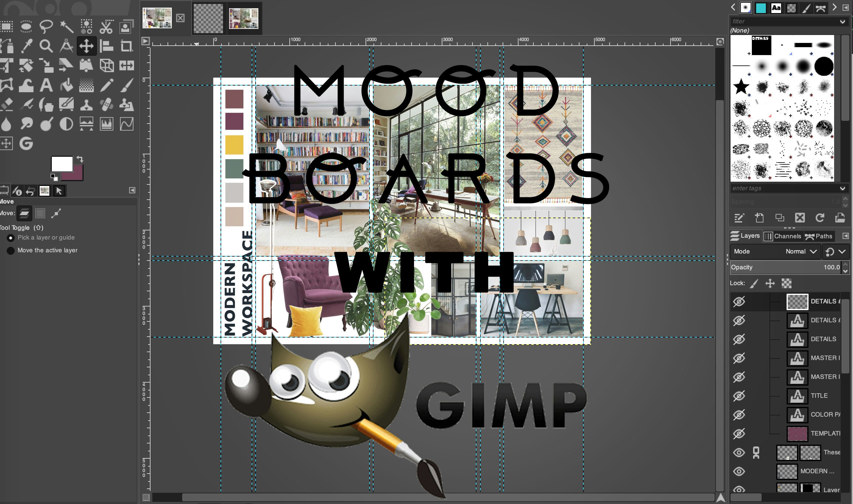The image size is (853, 504).
Task: Select the Shear tool
Action: pos(66,65)
